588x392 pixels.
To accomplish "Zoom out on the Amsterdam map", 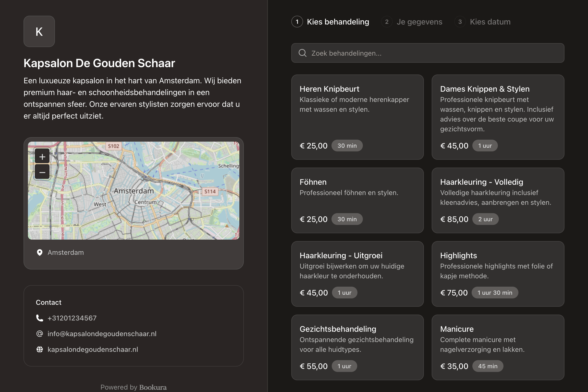I will coord(42,172).
